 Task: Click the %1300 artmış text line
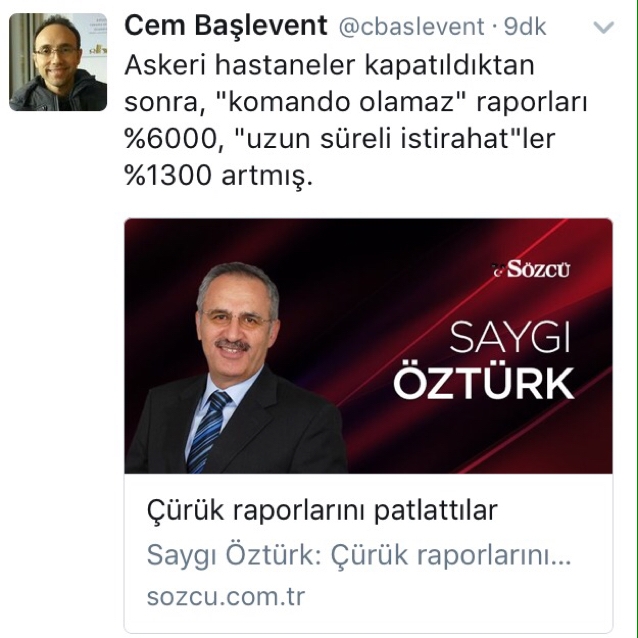coord(219,176)
